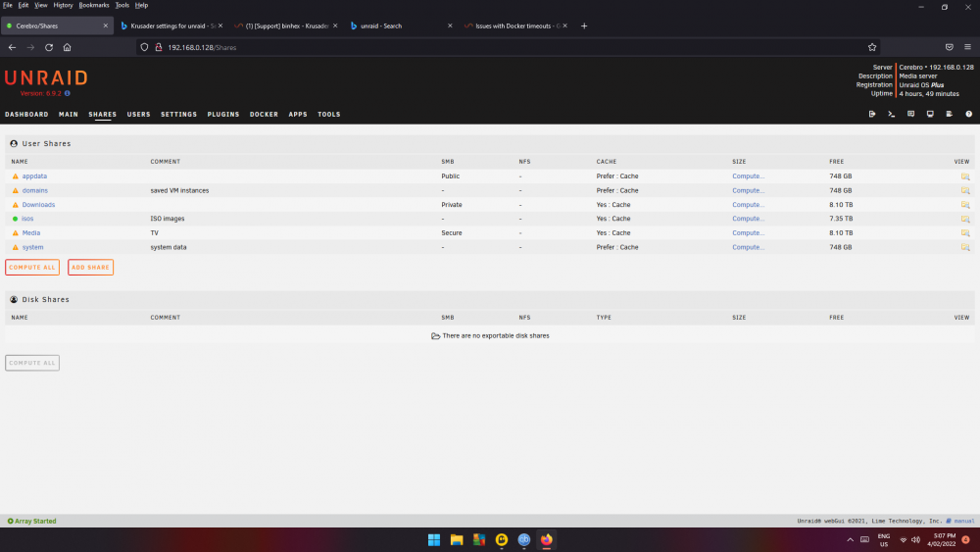Click the browser reload button

point(49,47)
